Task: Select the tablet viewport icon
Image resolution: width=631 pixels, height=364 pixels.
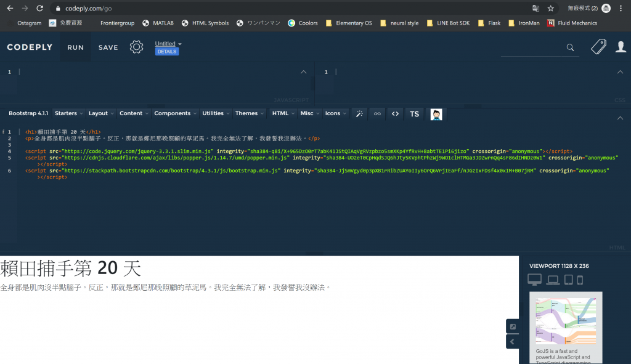Action: (569, 280)
